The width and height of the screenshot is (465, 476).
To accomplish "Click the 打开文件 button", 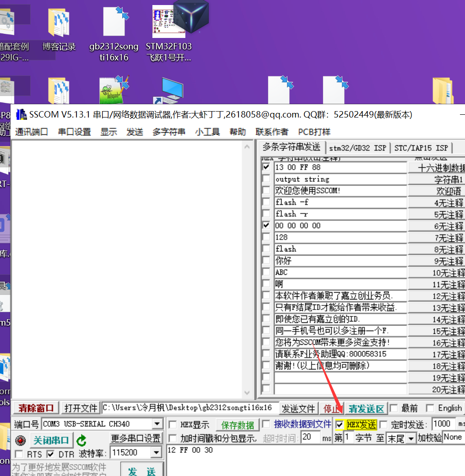I will coord(81,408).
